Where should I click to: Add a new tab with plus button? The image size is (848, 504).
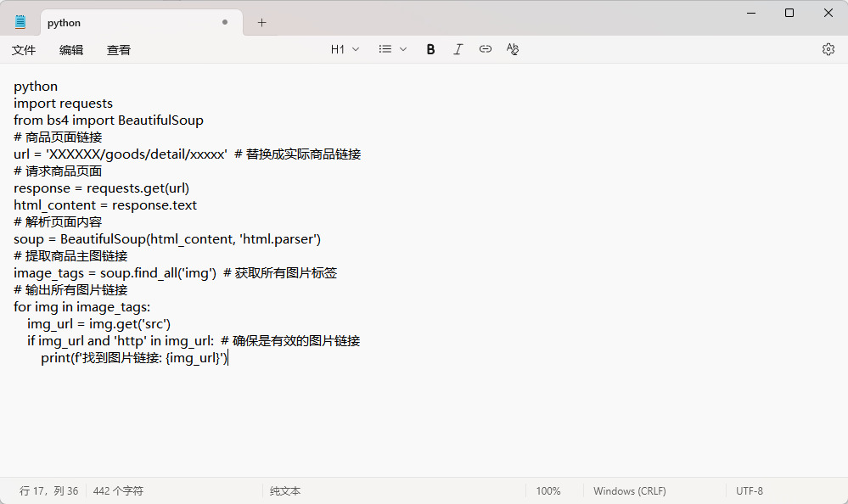261,22
